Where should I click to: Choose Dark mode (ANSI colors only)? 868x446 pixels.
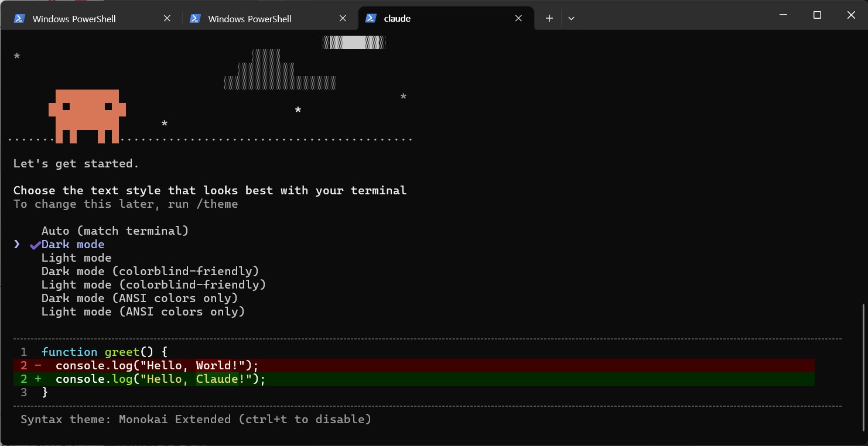[139, 298]
